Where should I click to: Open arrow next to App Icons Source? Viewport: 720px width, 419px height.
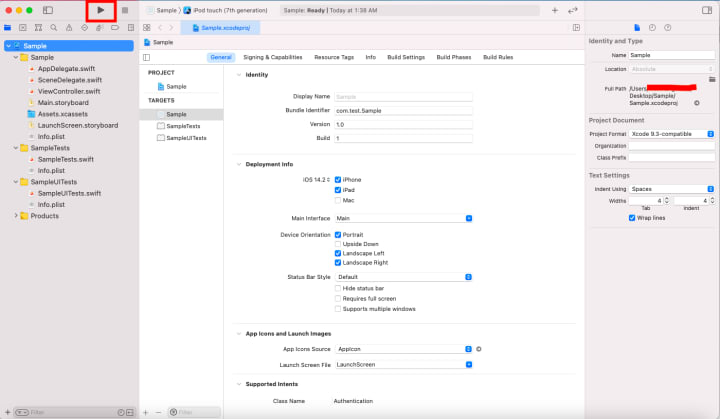[478, 349]
